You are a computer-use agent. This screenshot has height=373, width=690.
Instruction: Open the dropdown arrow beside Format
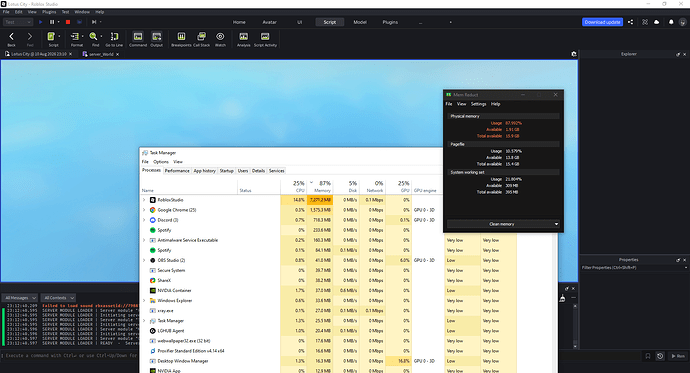(82, 37)
